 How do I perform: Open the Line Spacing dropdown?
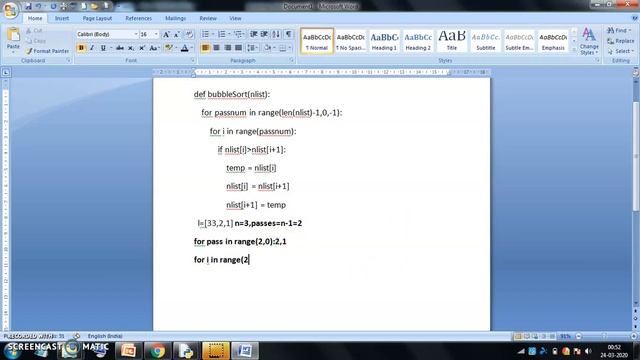252,48
